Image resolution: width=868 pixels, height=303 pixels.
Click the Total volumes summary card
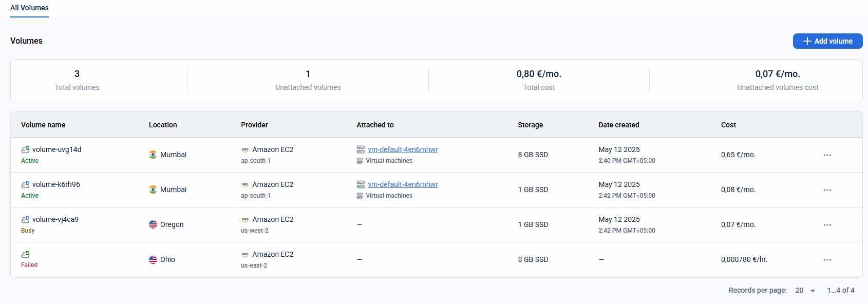coord(77,80)
